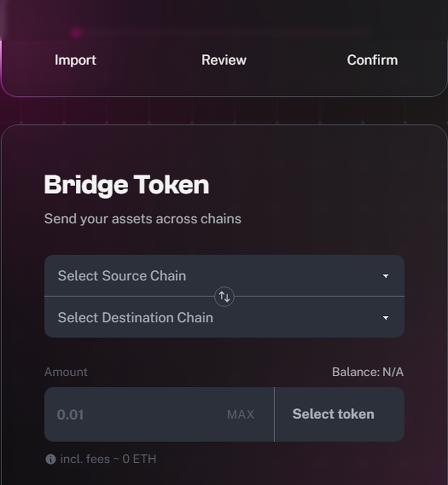Click the incl. fees label text

85,459
